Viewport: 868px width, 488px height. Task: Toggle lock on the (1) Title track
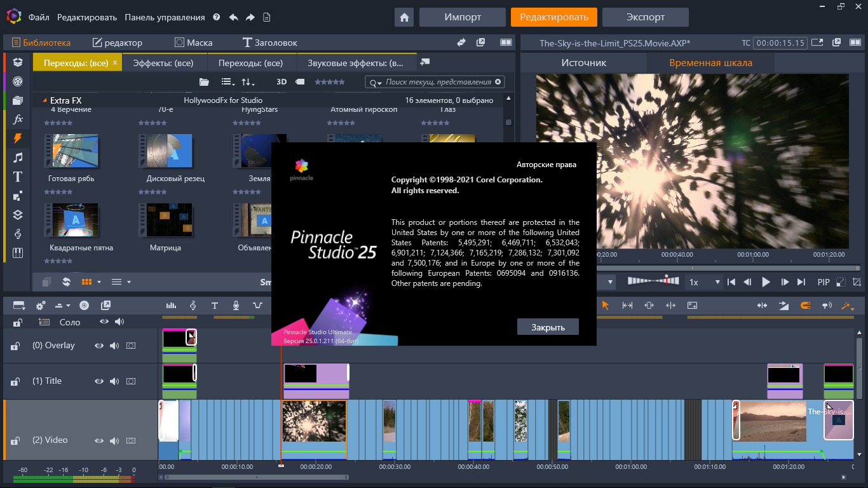(x=14, y=381)
